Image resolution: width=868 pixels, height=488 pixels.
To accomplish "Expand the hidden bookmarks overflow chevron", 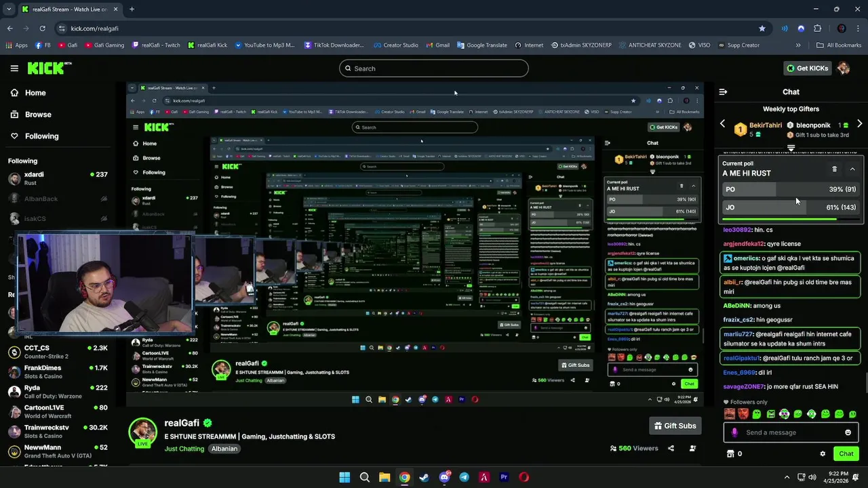I will click(x=798, y=45).
